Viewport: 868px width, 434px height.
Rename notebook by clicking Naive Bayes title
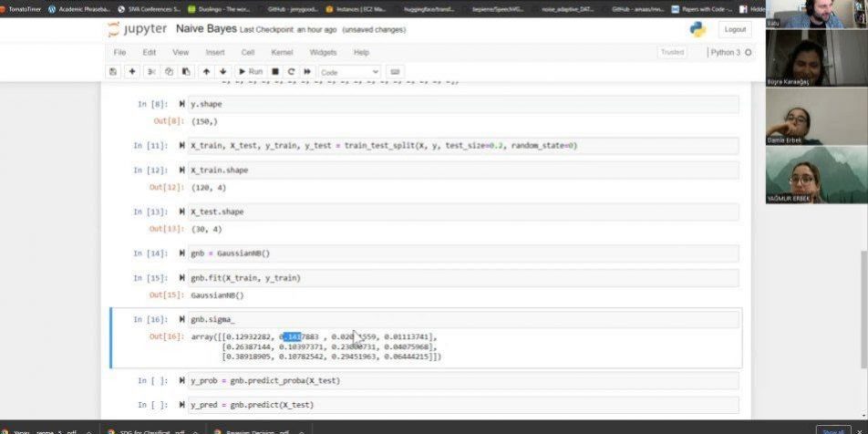(x=206, y=29)
